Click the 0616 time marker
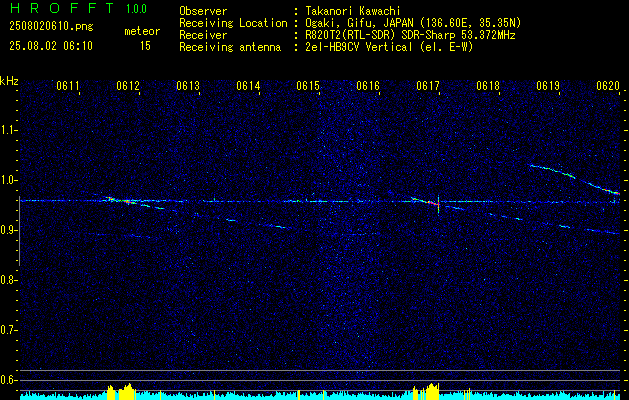This screenshot has width=629, height=400. [368, 85]
